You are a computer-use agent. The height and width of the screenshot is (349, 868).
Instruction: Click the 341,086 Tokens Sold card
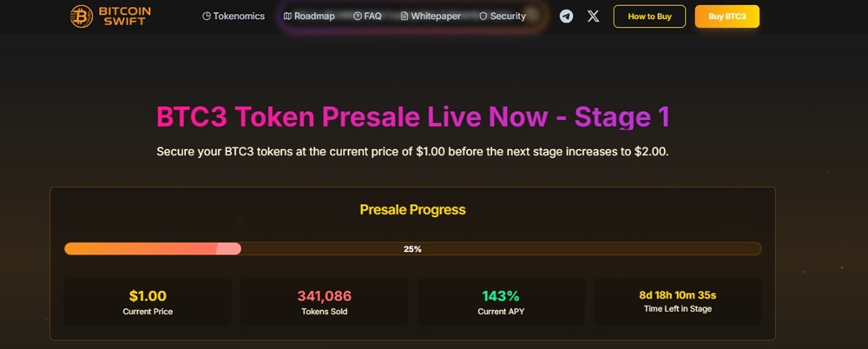(324, 301)
